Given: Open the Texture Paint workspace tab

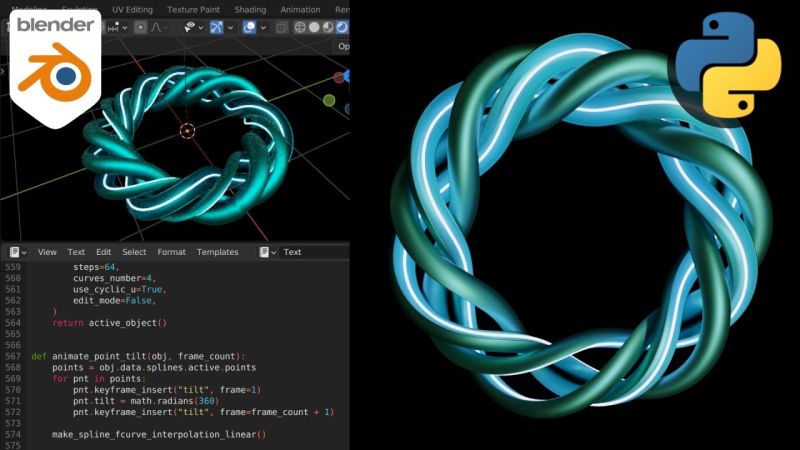Looking at the screenshot, I should pyautogui.click(x=193, y=10).
